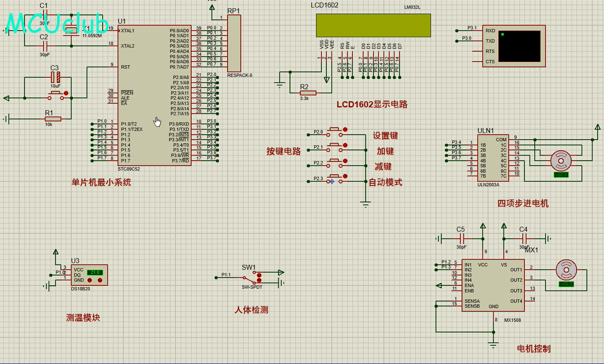Click the right red button on DS18B20
This screenshot has height=364, width=604.
pos(100,280)
